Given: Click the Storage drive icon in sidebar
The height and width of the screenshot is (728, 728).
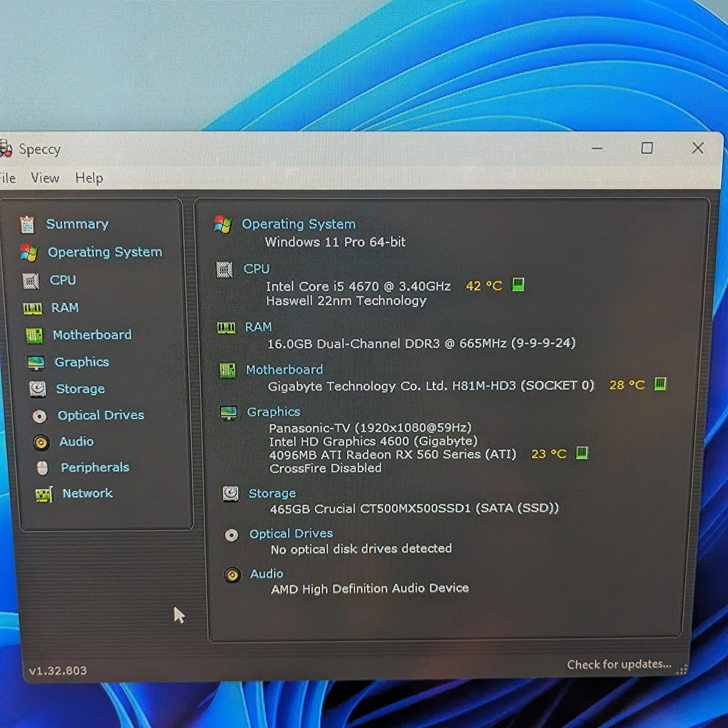Looking at the screenshot, I should 38,389.
